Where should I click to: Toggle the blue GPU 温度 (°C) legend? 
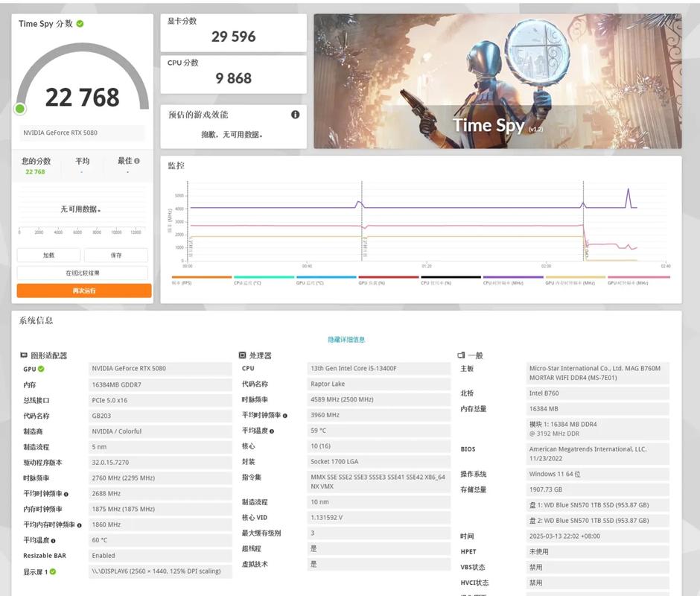click(326, 280)
